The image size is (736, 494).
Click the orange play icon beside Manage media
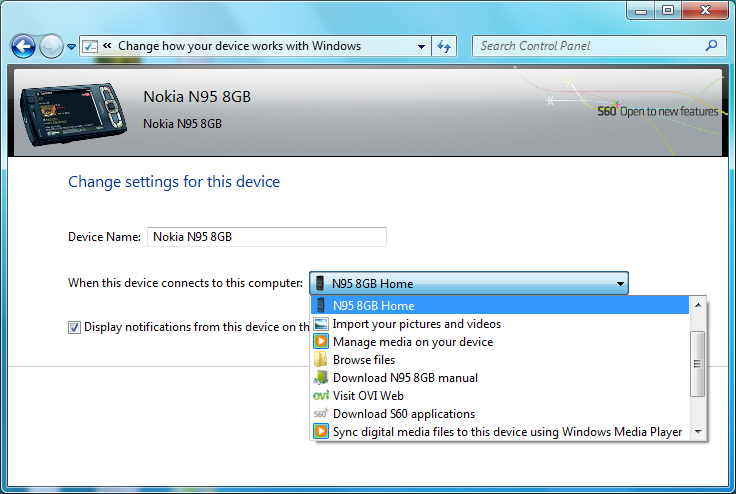321,341
